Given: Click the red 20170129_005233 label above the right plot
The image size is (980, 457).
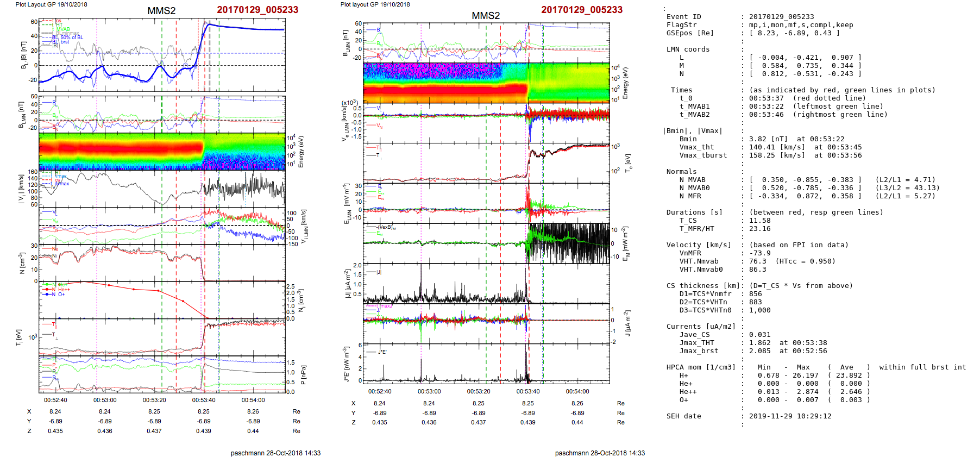Looking at the screenshot, I should pos(581,10).
